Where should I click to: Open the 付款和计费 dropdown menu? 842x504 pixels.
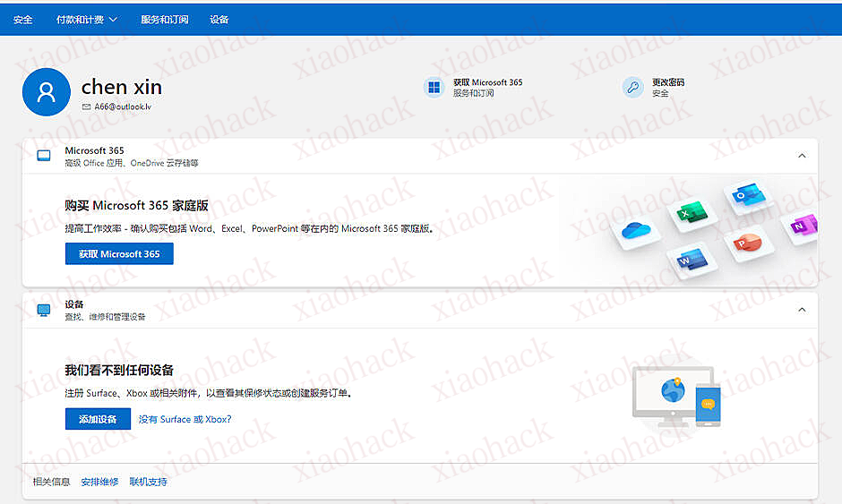click(86, 20)
